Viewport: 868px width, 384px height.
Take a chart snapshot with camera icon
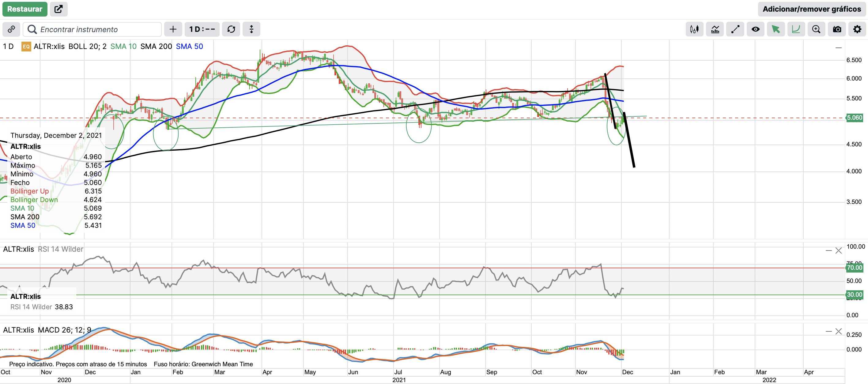click(837, 29)
